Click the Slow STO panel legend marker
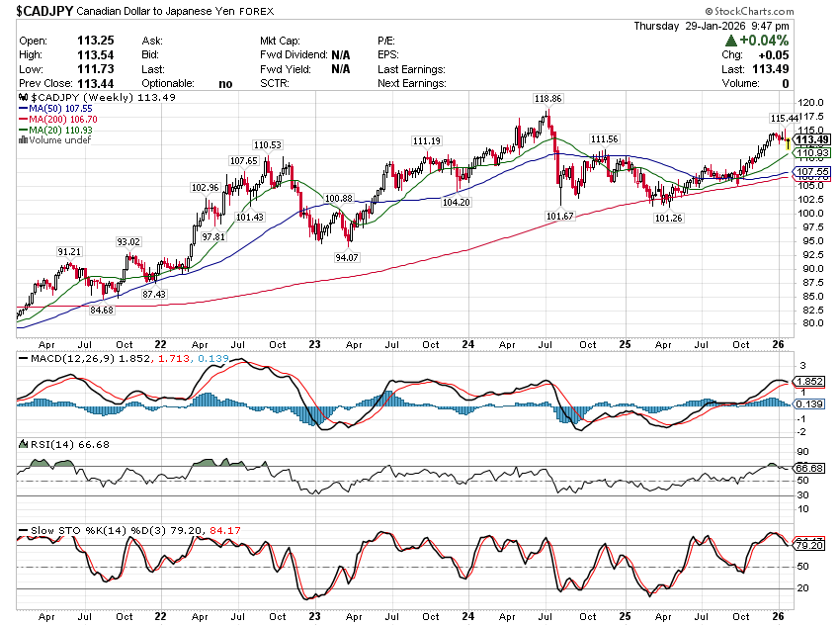The width and height of the screenshot is (840, 626). click(22, 531)
